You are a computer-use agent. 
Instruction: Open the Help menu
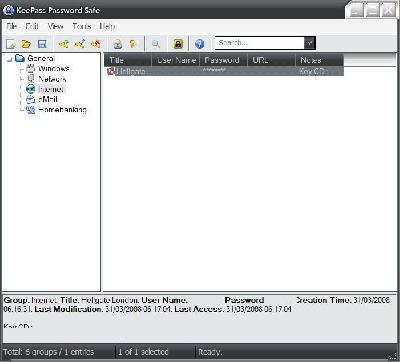tap(107, 26)
